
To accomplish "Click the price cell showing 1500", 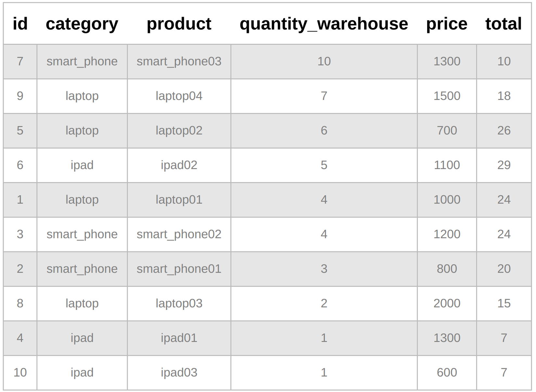I will point(447,96).
